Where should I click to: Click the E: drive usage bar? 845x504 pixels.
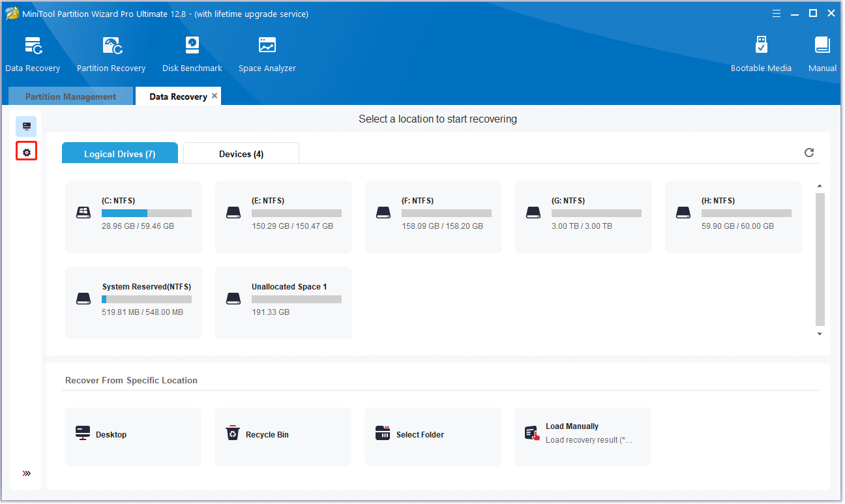(x=297, y=213)
